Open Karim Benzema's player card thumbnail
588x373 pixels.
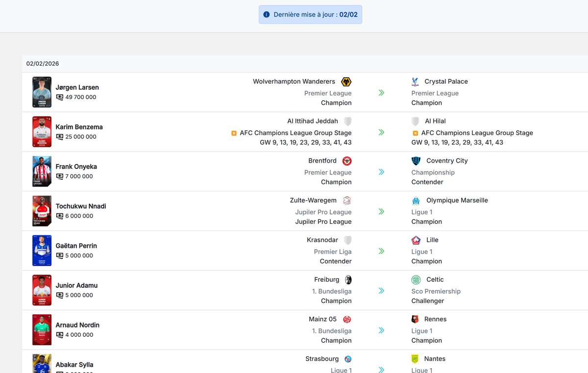(42, 132)
